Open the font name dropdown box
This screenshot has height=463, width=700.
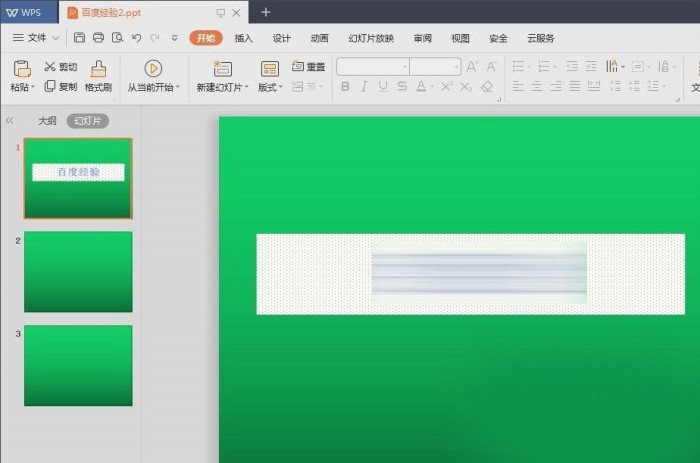coord(373,67)
